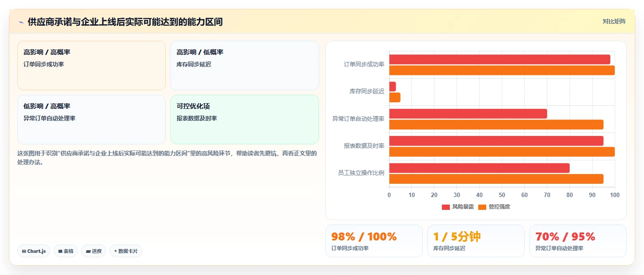Viewport: 644px width, 275px height.
Task: Click the 员工独立操作比例 axis label in chart
Action: point(361,173)
